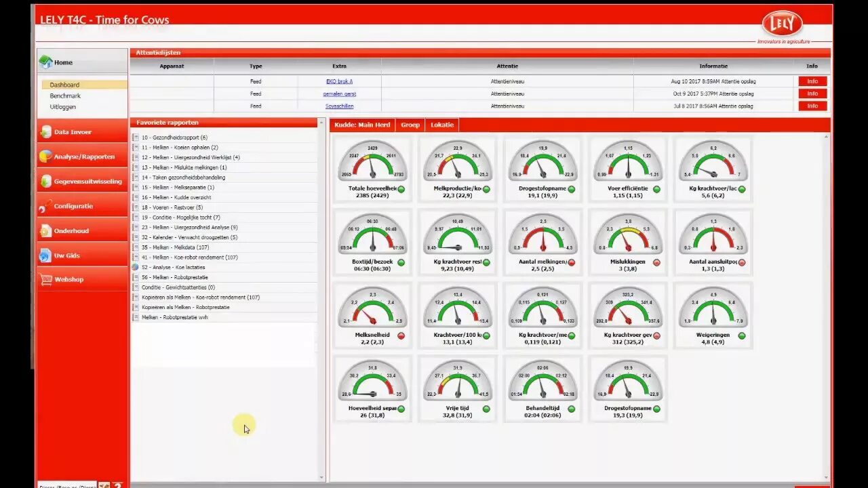The image size is (868, 488).
Task: Click the red status light of Mislukkingen
Action: (657, 262)
